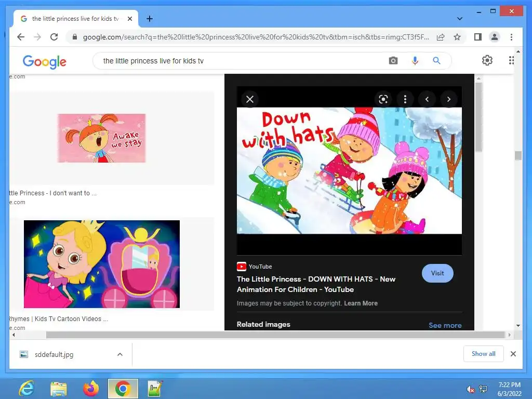Click the page scroll-down arrow
This screenshot has width=532, height=399.
coord(518,325)
